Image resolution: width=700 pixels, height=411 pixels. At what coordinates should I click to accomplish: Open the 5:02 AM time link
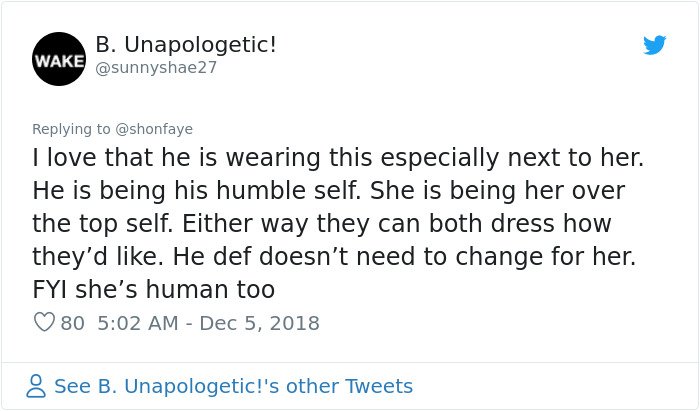click(138, 323)
